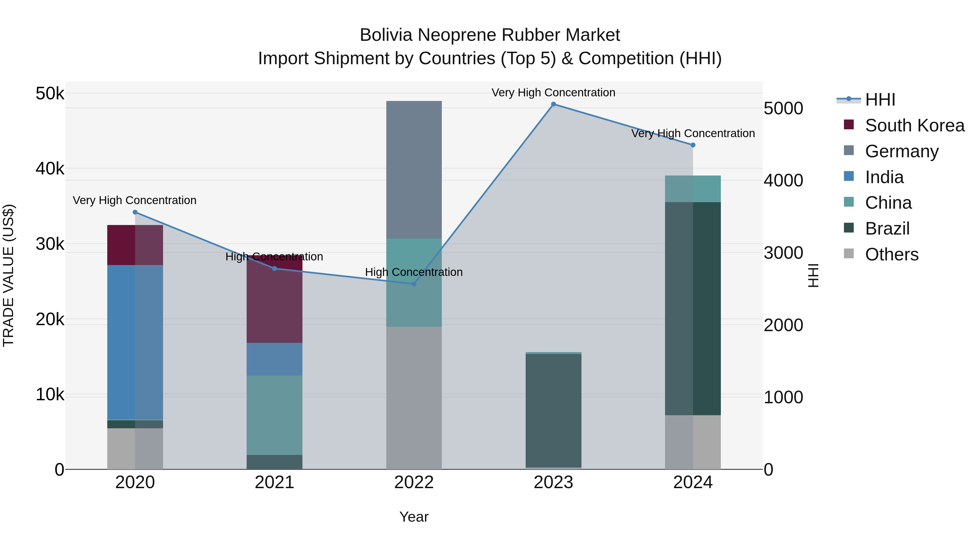Click the Others gray legend swatch
980x551 pixels.
click(849, 253)
